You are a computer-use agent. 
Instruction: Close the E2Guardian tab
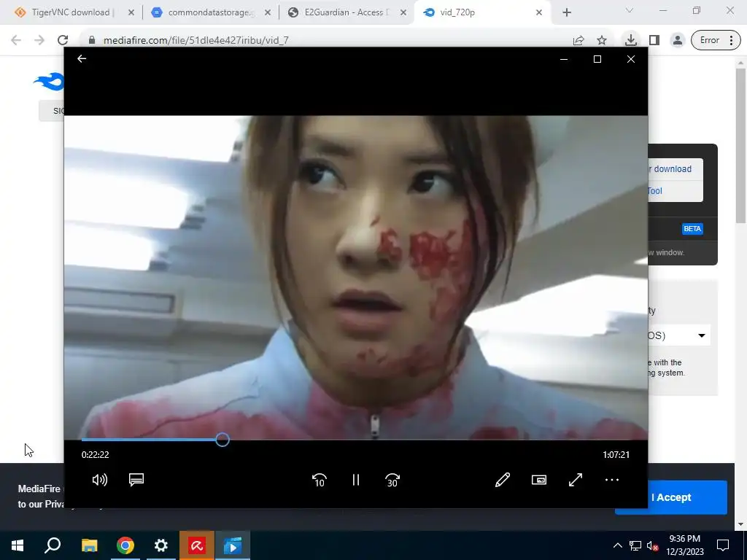point(403,12)
